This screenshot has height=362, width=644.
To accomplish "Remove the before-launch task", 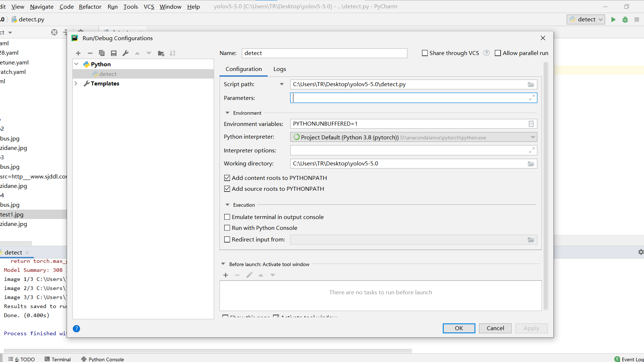I will [237, 275].
